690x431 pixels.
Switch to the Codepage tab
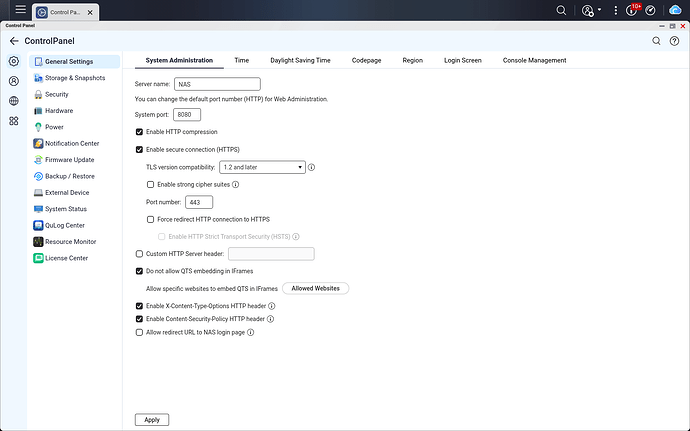point(367,60)
